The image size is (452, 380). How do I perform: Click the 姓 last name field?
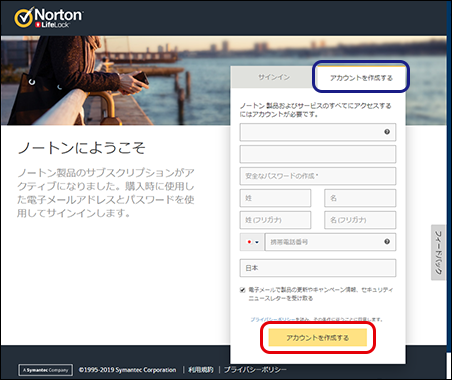pos(275,198)
